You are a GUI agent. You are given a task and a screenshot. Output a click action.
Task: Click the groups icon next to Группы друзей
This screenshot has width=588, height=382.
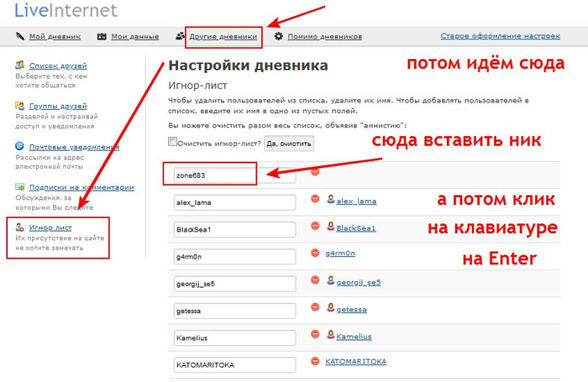tap(20, 105)
